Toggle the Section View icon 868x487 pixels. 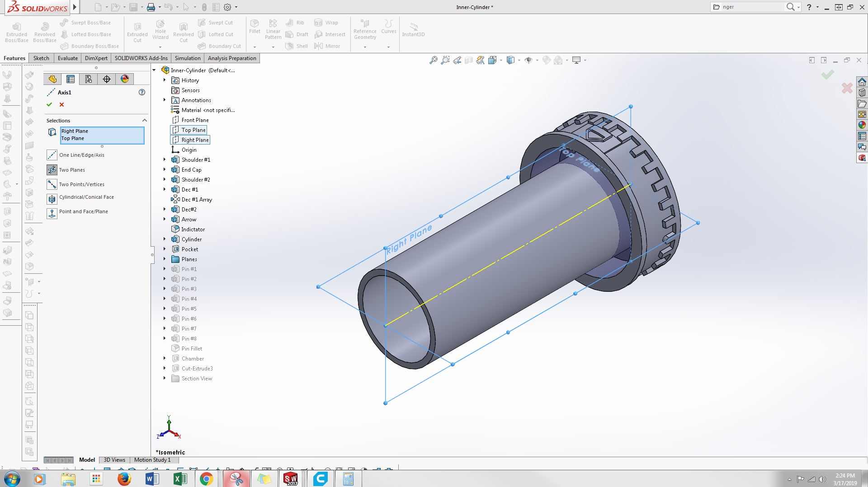point(469,60)
